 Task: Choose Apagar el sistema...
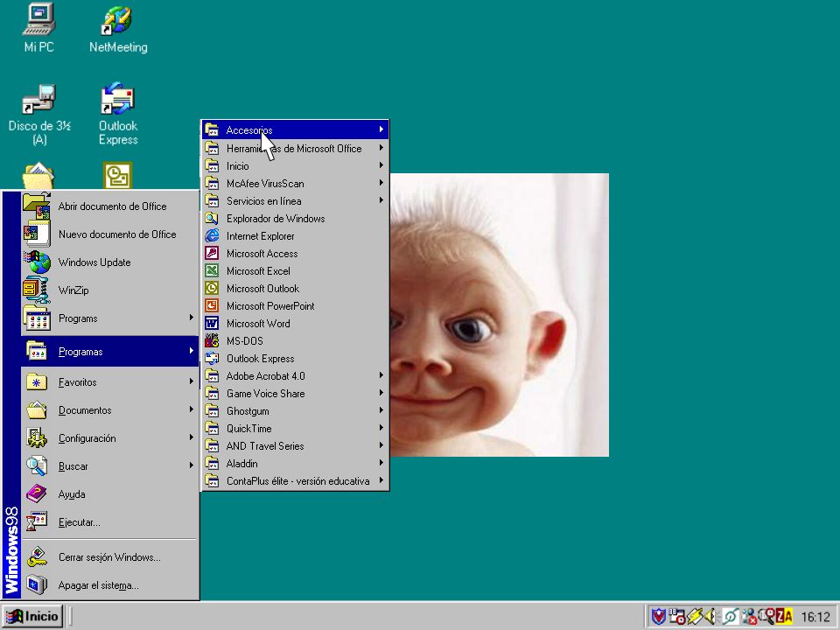[x=110, y=585]
